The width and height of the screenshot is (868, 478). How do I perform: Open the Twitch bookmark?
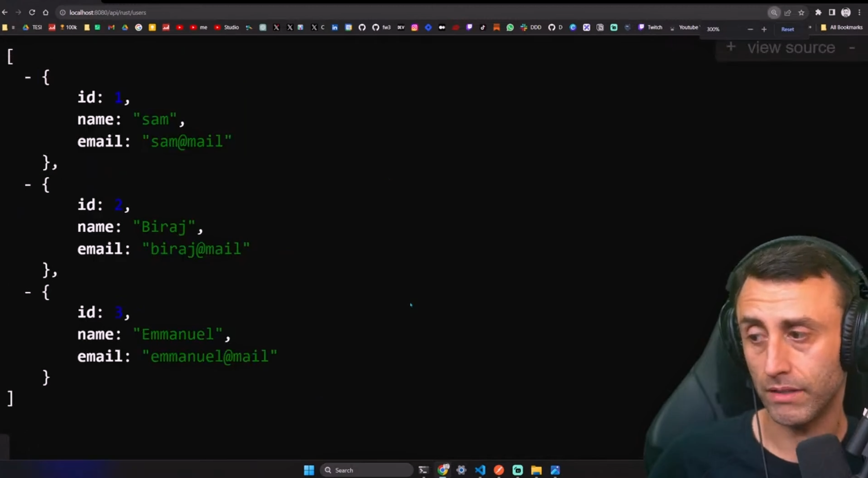point(650,27)
